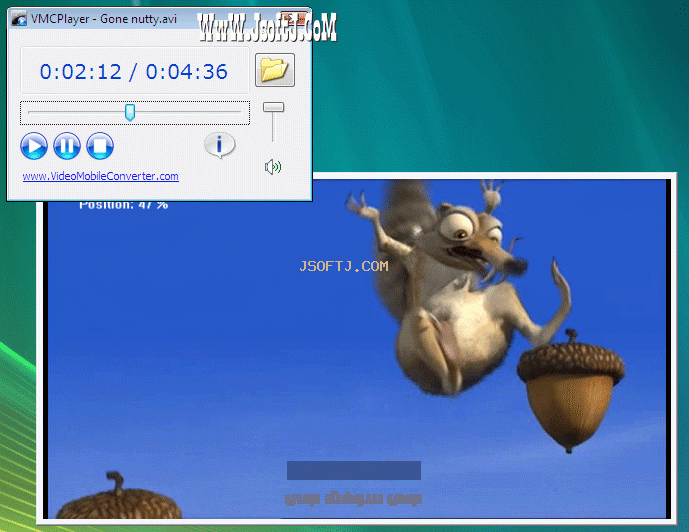689x532 pixels.
Task: Click the 0:02:12 / 0:04:36 time display
Action: tap(134, 72)
